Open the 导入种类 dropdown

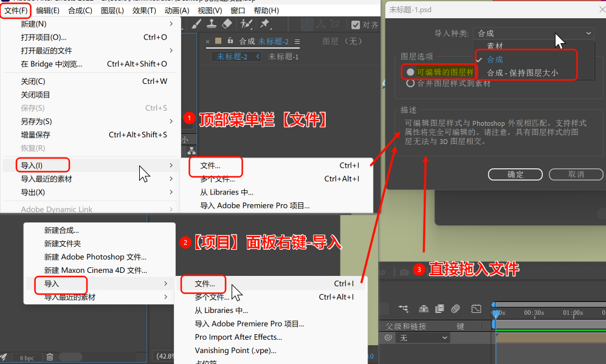coord(534,33)
